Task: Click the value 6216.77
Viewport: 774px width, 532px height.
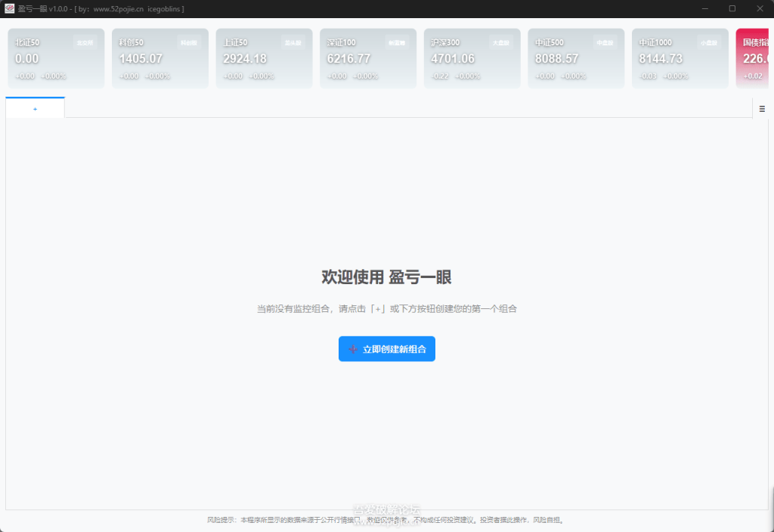Action: point(348,59)
